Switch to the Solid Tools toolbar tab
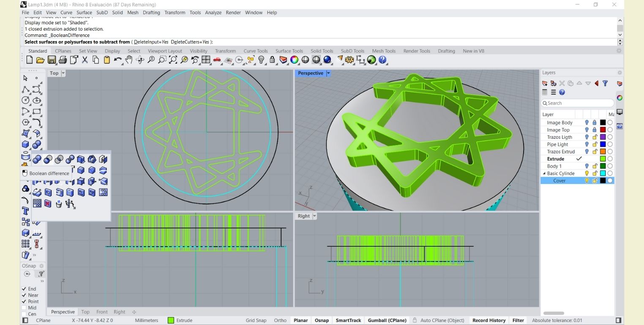The image size is (644, 325). point(322,51)
